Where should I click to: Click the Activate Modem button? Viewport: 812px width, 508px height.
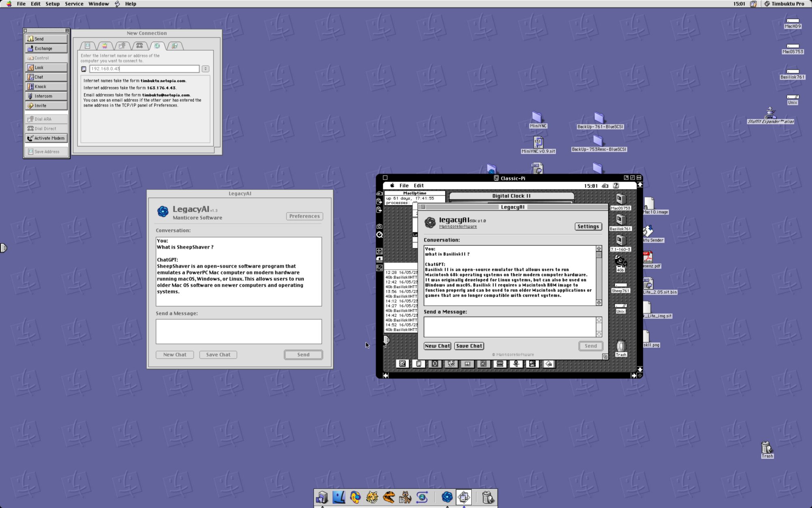point(46,138)
